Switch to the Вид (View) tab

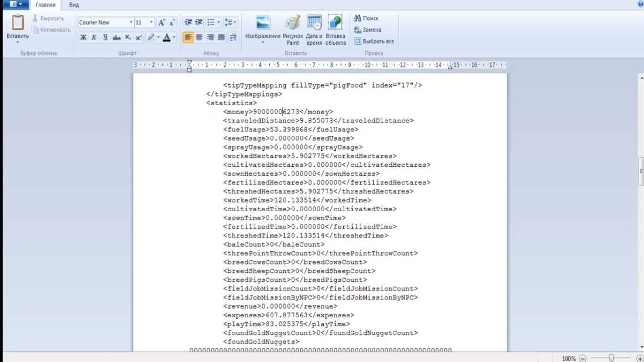pyautogui.click(x=74, y=5)
